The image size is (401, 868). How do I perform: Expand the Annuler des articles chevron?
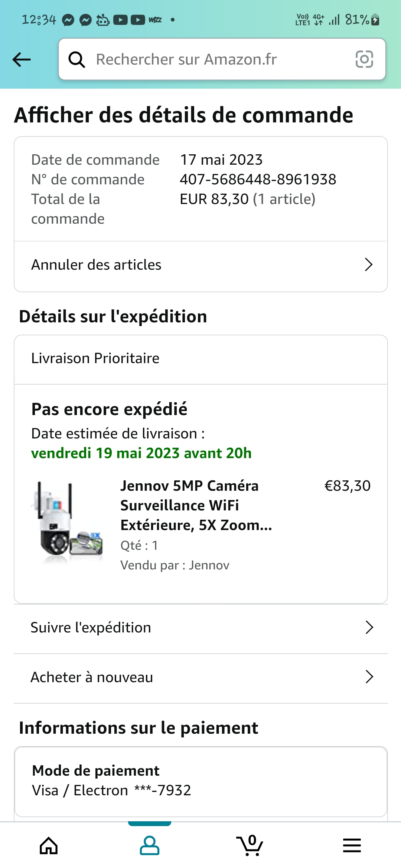pyautogui.click(x=368, y=265)
